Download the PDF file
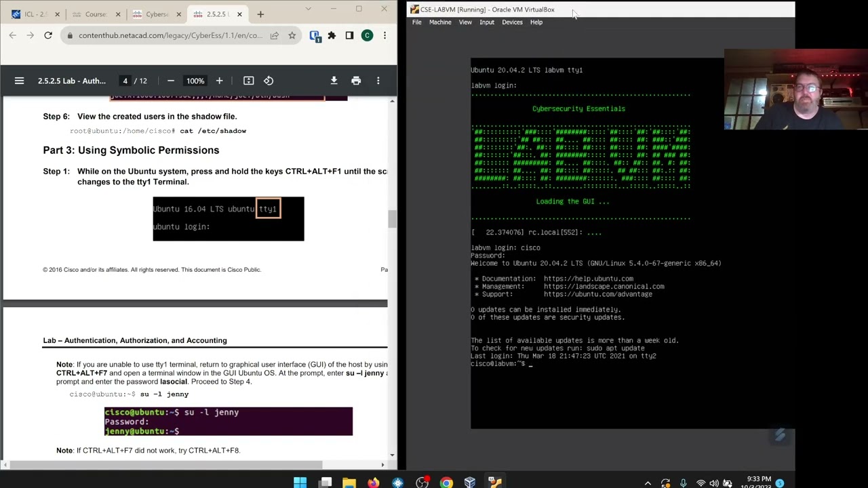The image size is (868, 488). coord(334,81)
